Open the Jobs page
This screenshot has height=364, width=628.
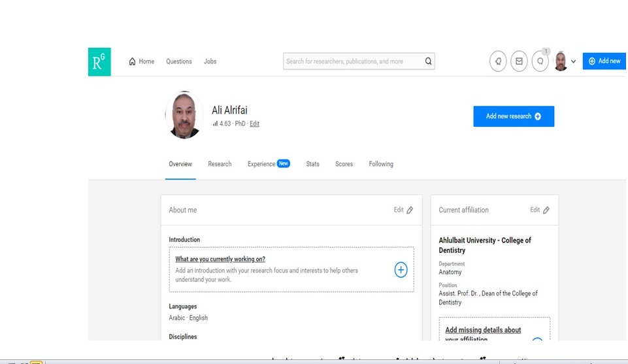click(210, 61)
